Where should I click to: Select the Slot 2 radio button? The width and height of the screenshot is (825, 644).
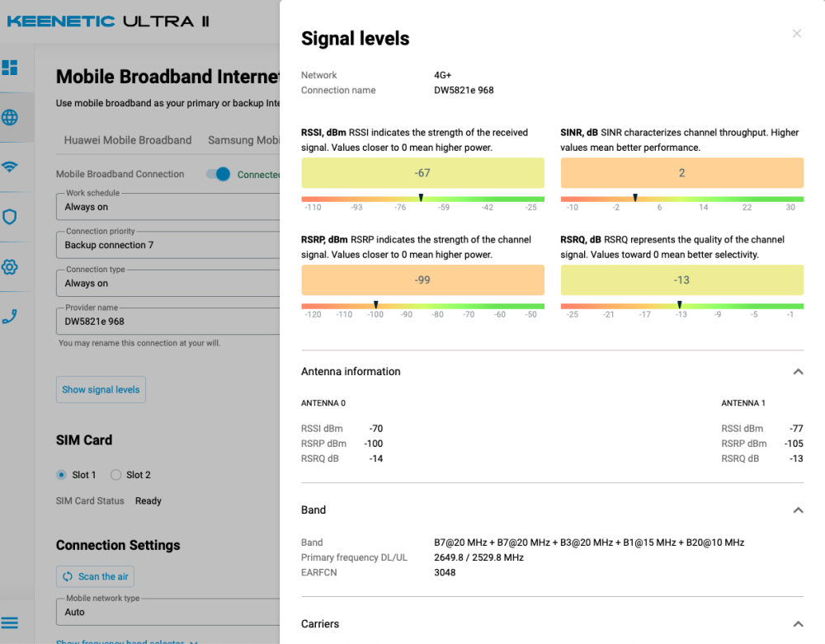tap(115, 475)
